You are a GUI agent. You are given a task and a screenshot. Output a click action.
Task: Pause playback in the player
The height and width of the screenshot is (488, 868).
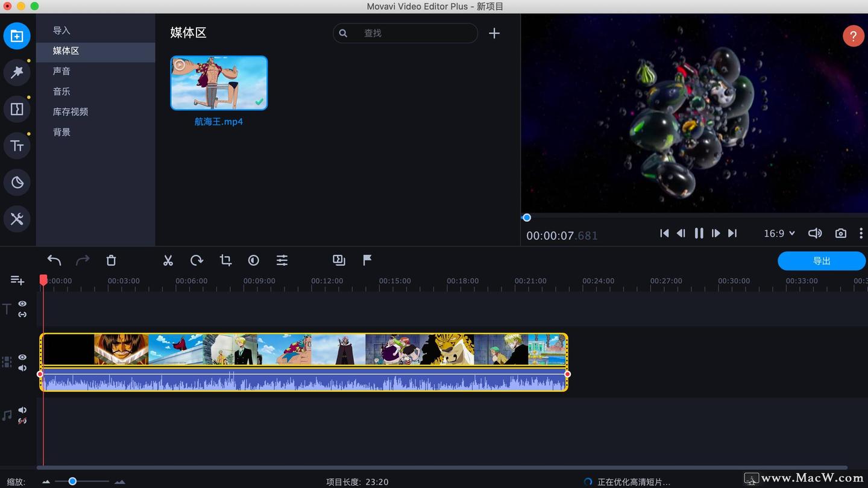pos(699,233)
